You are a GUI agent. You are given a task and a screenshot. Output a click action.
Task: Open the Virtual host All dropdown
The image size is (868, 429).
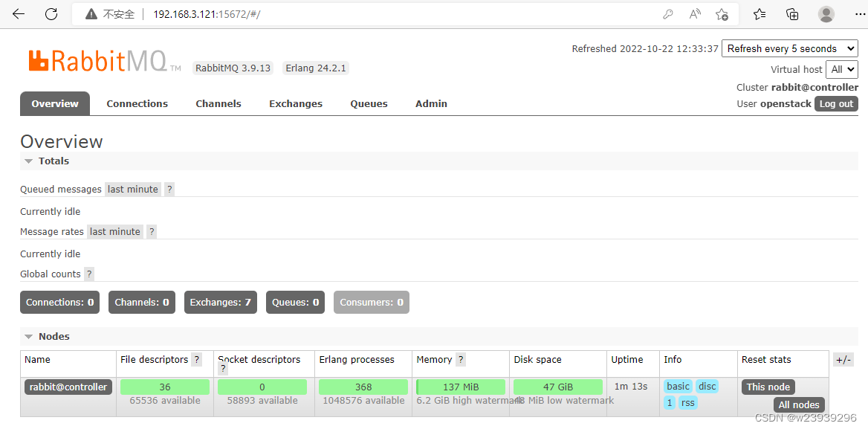click(x=841, y=69)
